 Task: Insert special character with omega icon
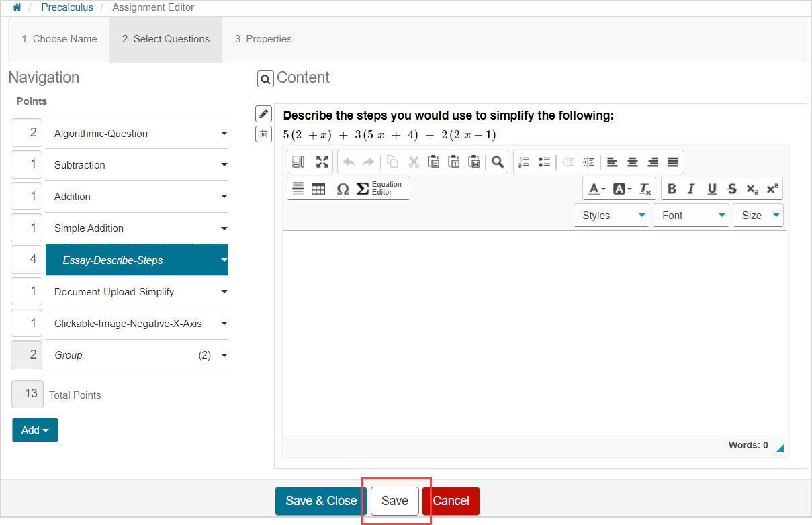pyautogui.click(x=343, y=189)
